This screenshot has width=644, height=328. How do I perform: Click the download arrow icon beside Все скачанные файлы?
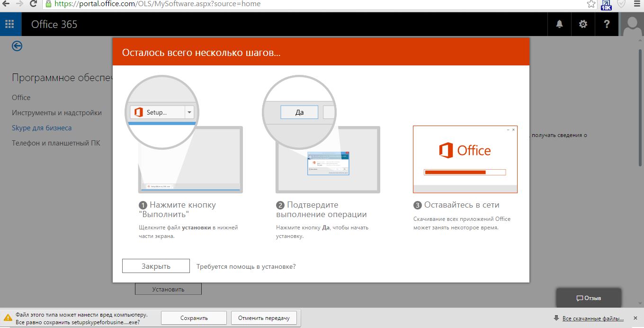click(x=556, y=318)
